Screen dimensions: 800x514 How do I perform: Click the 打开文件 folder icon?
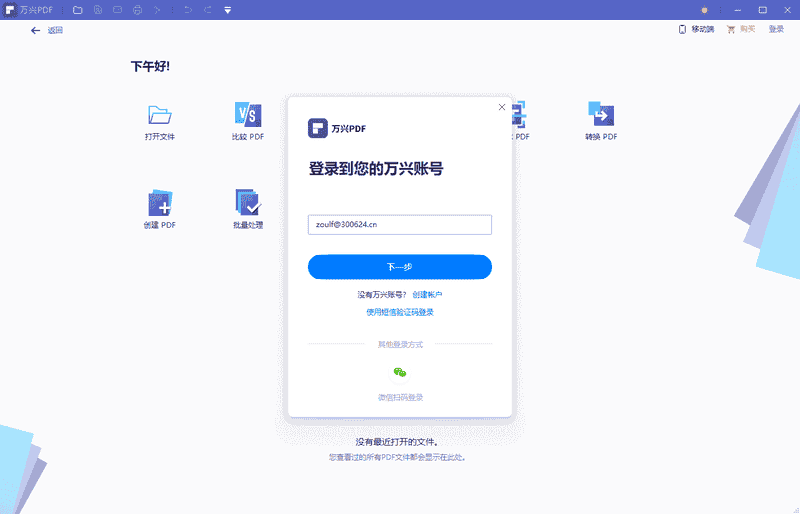[x=160, y=115]
